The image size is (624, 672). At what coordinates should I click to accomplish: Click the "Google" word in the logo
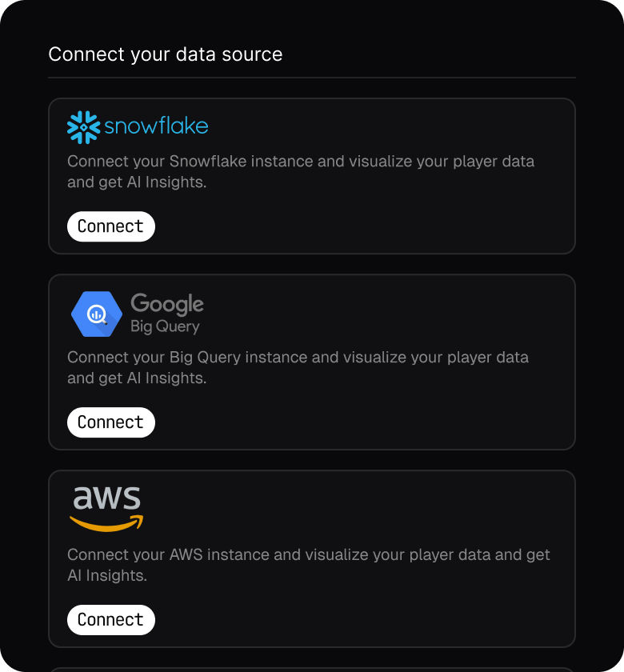[x=166, y=305]
